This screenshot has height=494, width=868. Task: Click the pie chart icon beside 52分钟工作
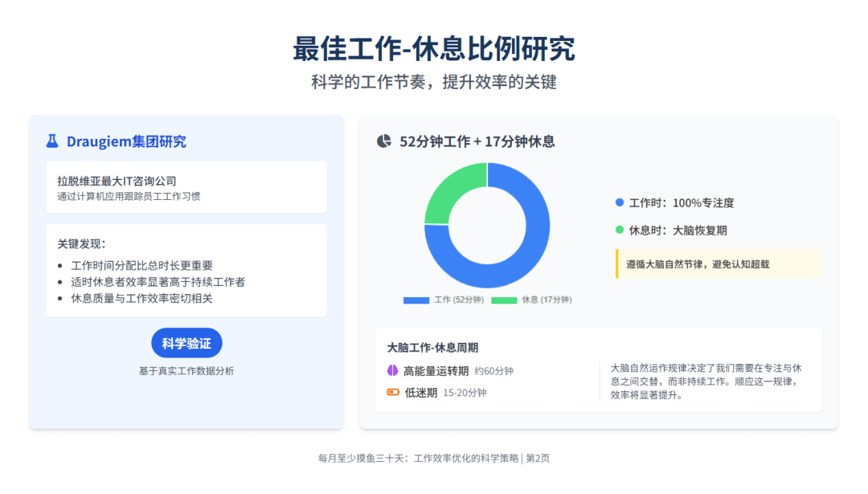point(384,141)
